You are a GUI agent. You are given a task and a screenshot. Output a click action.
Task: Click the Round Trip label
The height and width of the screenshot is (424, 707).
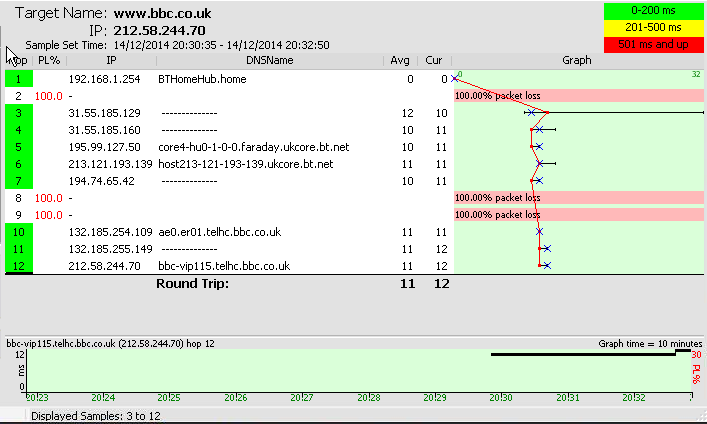pos(193,284)
